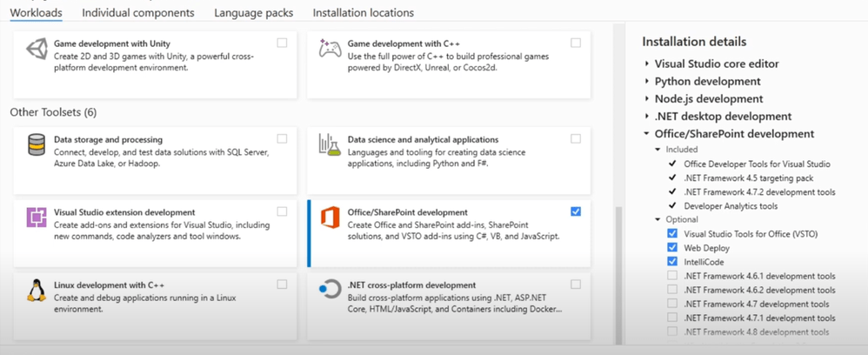Click the Unity logo icon
Viewport: 868px width, 355px height.
[x=37, y=49]
